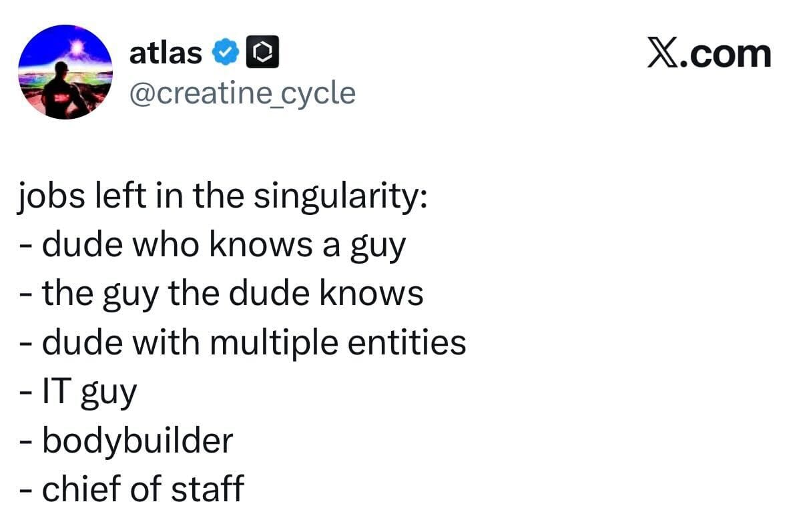Click the word 'chief' in last line
This screenshot has width=805, height=532.
click(x=75, y=489)
